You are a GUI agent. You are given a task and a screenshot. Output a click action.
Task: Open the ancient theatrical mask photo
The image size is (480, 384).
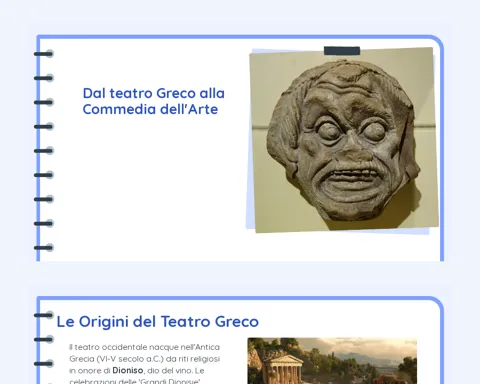(344, 140)
